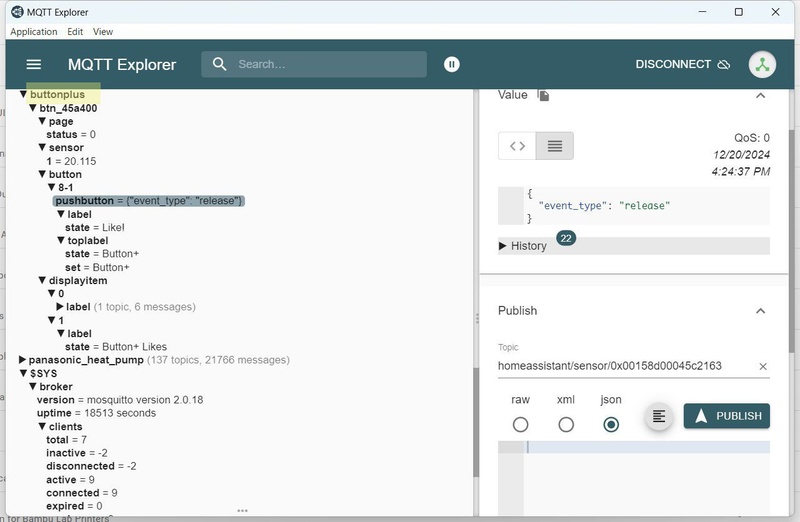Screen dimensions: 800x522
Task: Select the set = Button+ topic
Action: click(97, 267)
